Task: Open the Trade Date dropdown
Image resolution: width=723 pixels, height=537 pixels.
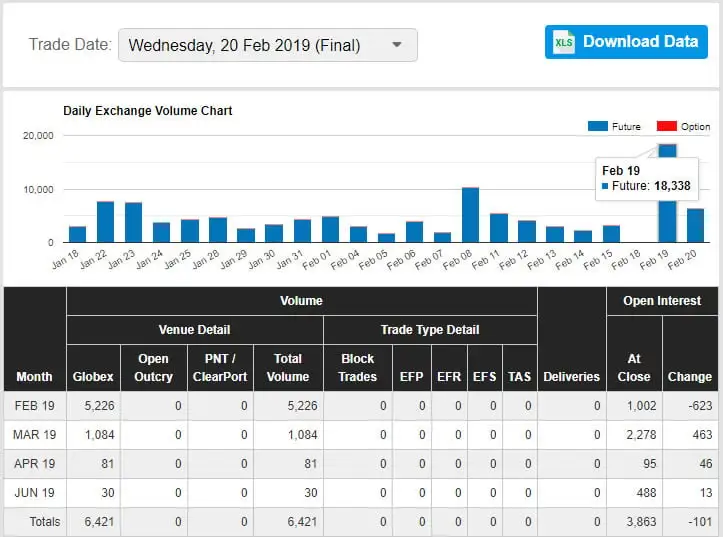Action: pos(267,45)
